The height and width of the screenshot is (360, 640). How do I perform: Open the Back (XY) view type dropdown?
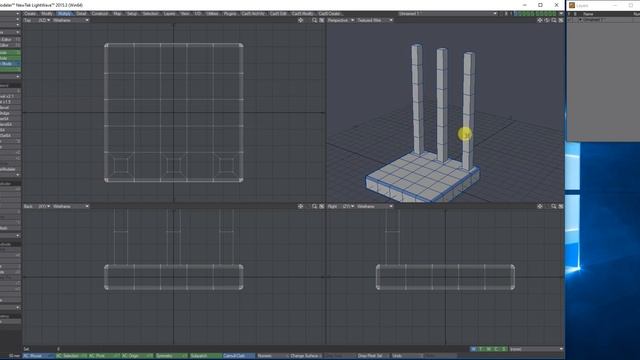37,207
